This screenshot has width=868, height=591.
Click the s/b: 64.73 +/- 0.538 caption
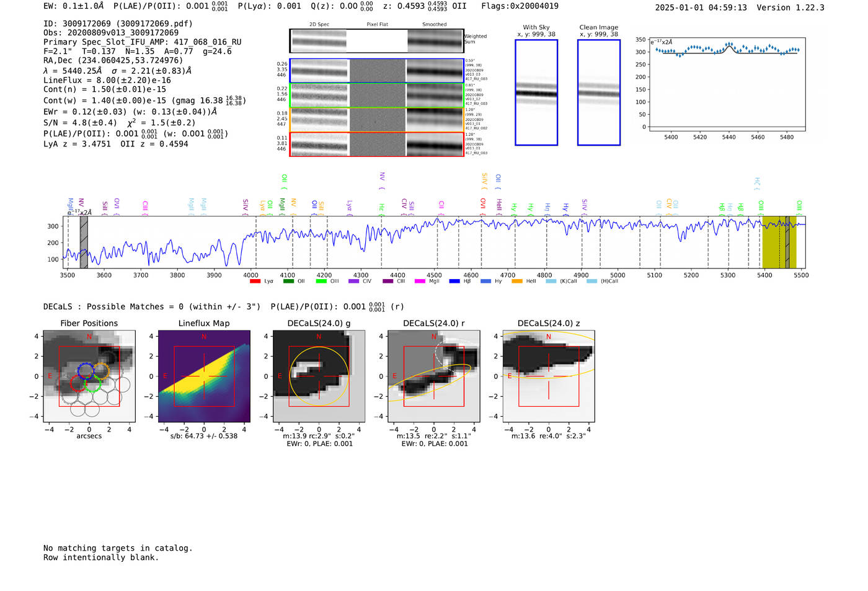(x=204, y=436)
